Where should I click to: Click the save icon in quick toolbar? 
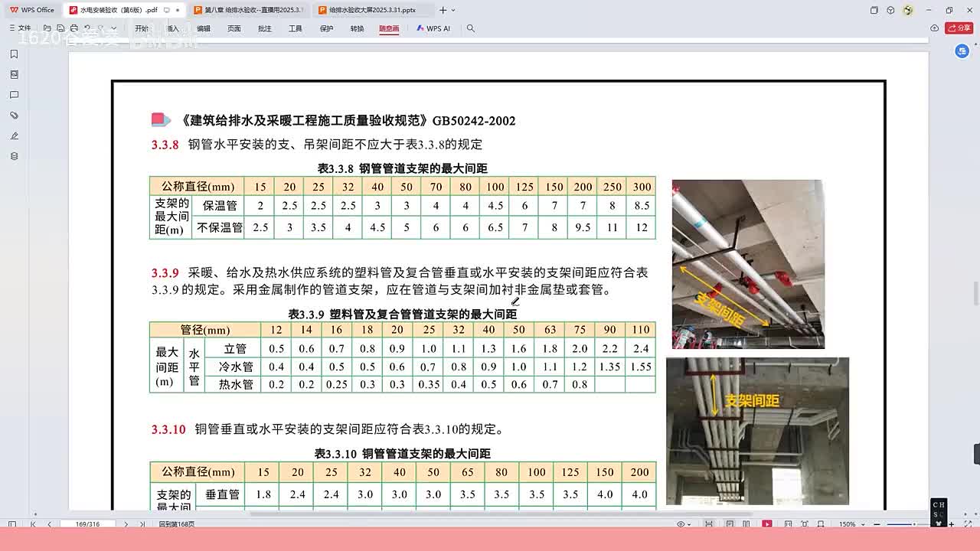coord(60,28)
